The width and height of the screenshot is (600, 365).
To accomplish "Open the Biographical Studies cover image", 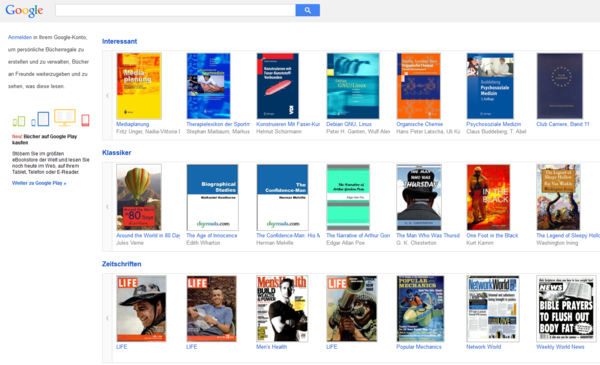I will pos(212,197).
